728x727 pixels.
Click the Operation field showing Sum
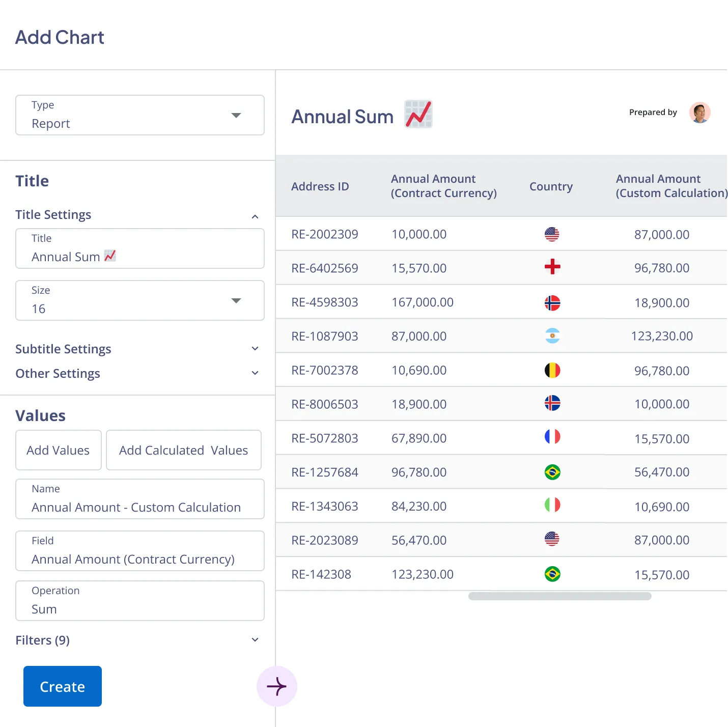click(x=140, y=601)
